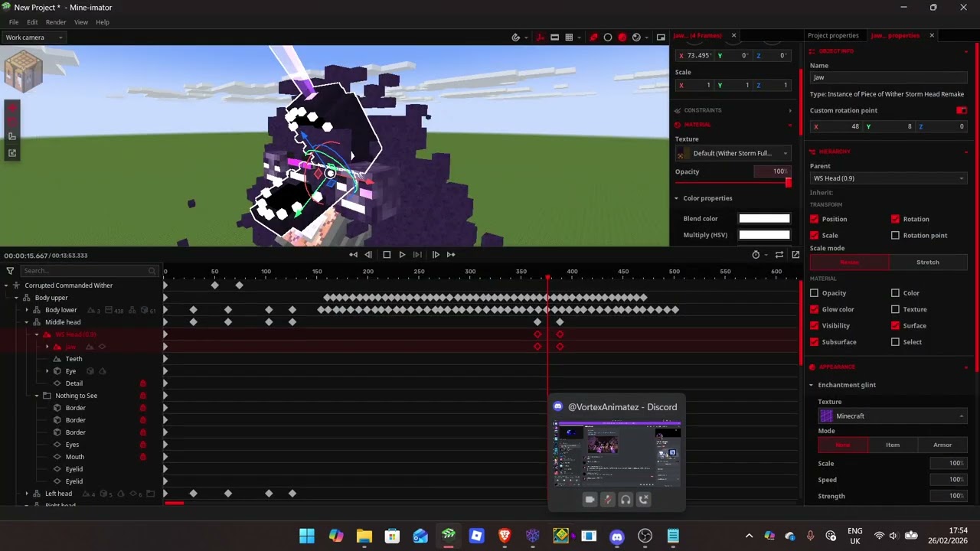Expand the Left head tree item

[27, 494]
